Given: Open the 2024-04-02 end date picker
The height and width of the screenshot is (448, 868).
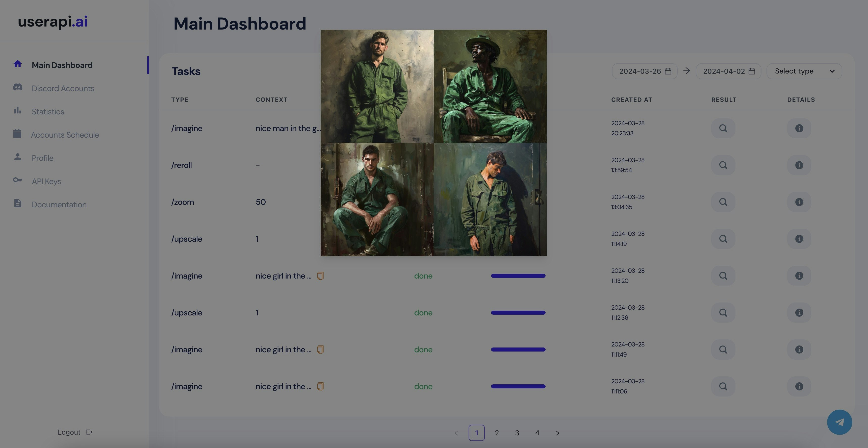Looking at the screenshot, I should coord(728,71).
